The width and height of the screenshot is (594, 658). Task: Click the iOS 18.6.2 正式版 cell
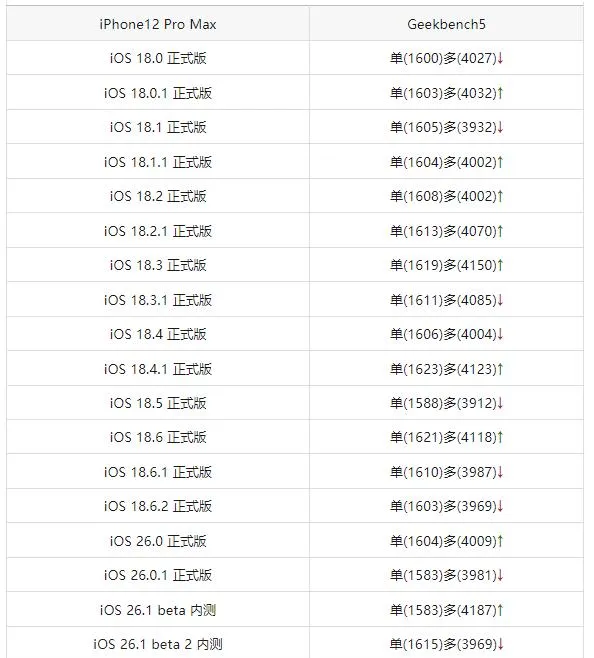tap(158, 506)
